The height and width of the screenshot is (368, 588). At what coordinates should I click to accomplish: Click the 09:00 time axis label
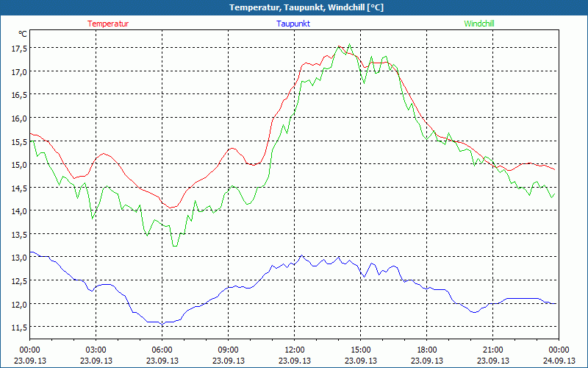tap(228, 350)
